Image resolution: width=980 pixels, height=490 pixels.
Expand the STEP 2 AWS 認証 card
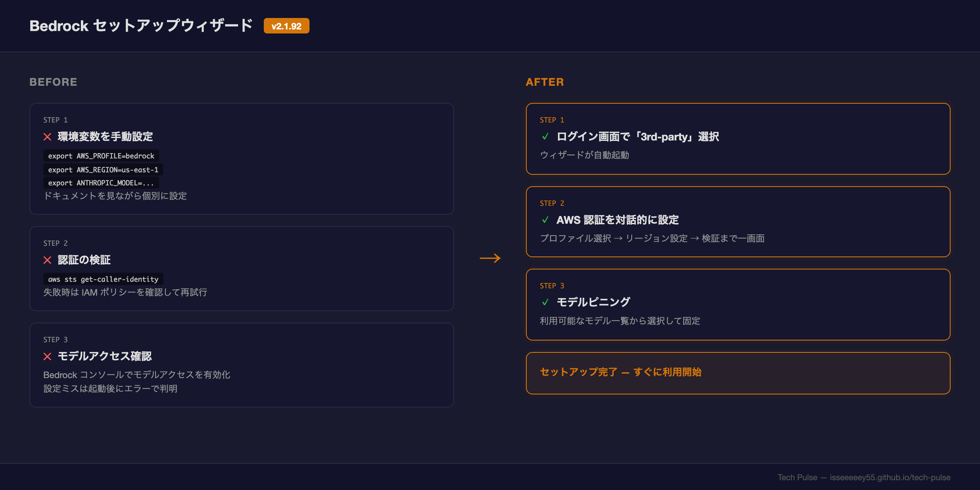(737, 222)
